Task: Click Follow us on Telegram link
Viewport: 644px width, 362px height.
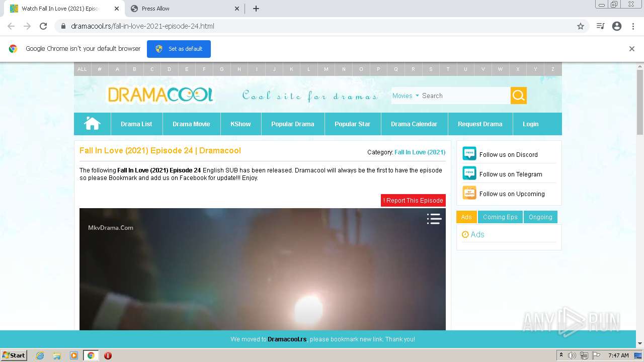Action: [x=511, y=174]
